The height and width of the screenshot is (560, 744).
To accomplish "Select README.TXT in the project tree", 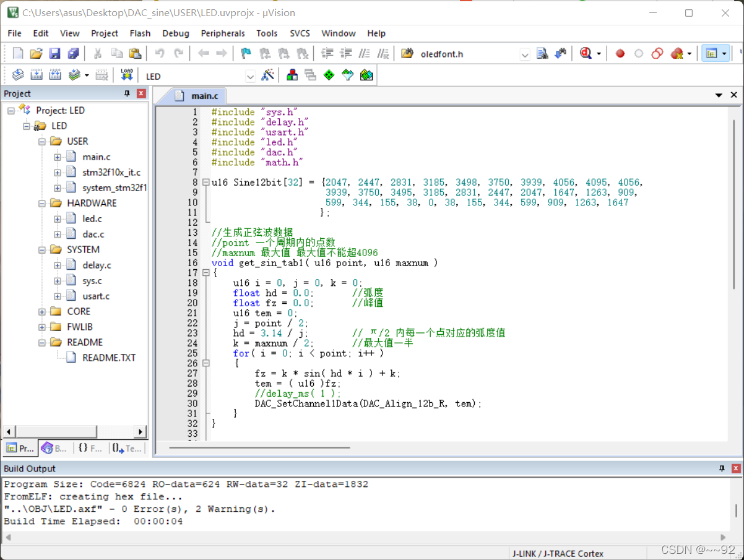I will point(109,358).
